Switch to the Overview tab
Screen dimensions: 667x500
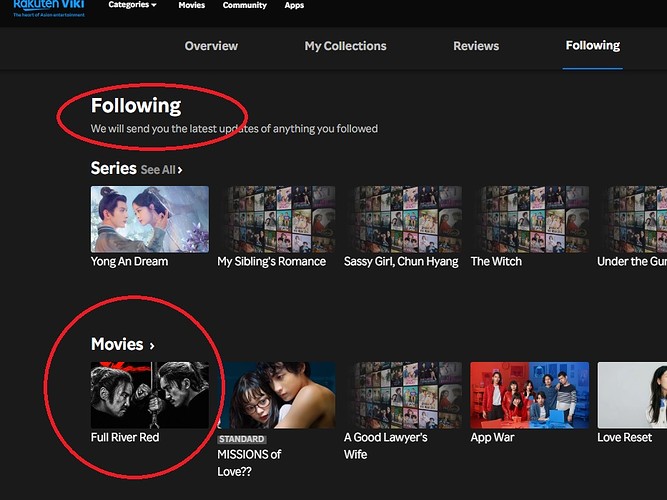[211, 46]
